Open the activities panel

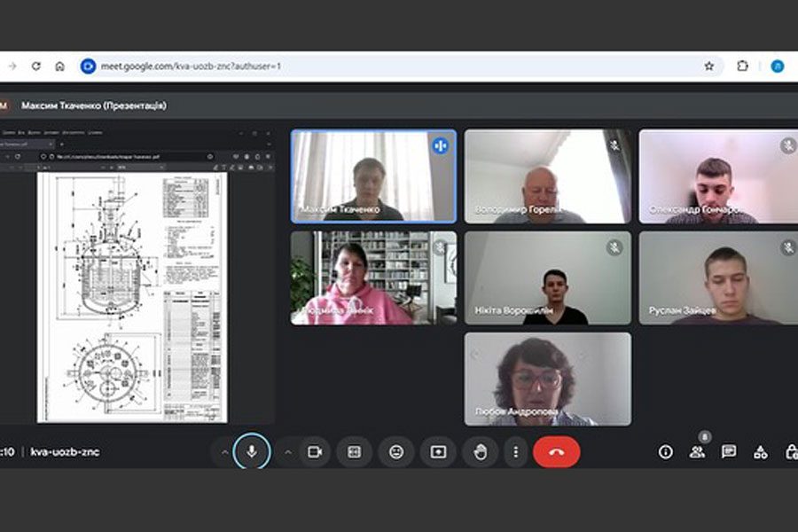tap(761, 452)
